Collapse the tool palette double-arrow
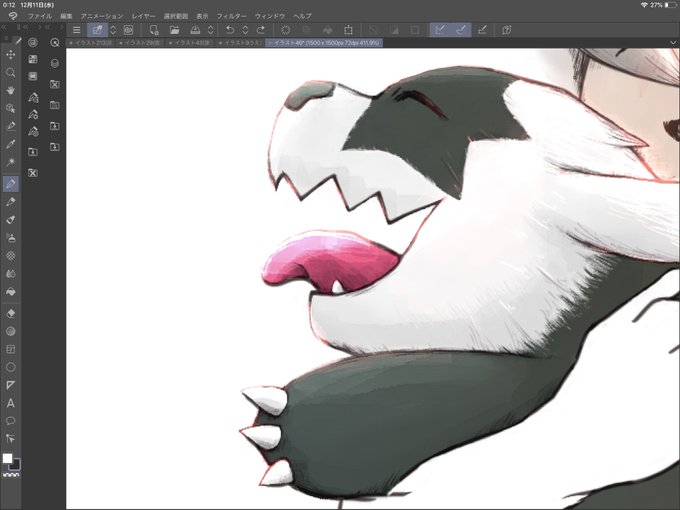 [x=4, y=27]
